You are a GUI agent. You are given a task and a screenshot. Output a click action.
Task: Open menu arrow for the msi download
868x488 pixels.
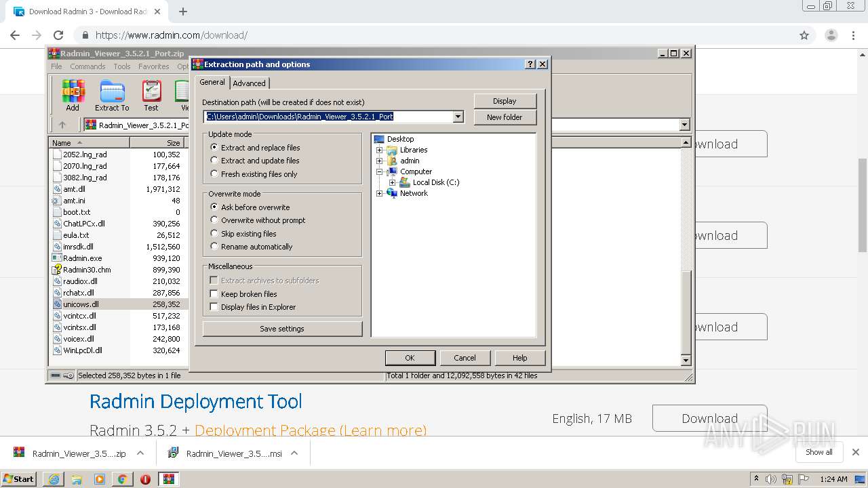(294, 453)
